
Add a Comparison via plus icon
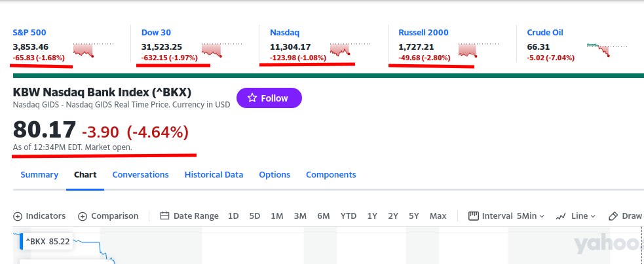pos(83,216)
